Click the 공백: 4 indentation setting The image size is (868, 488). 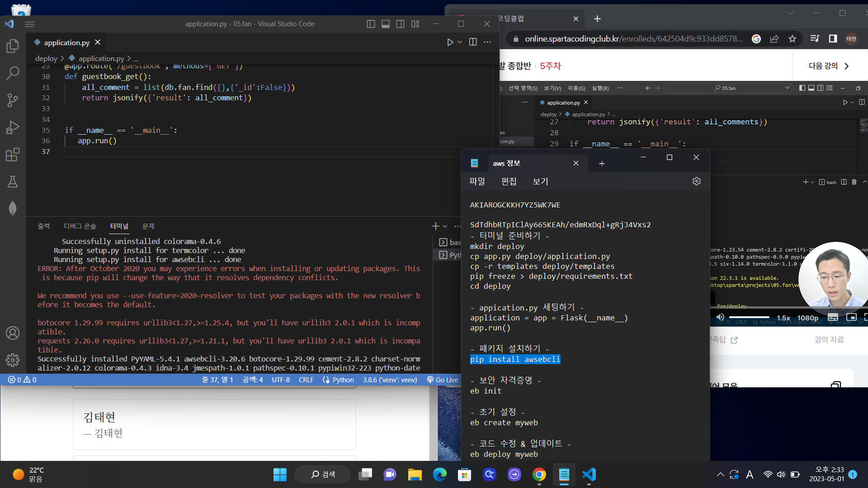click(x=253, y=380)
